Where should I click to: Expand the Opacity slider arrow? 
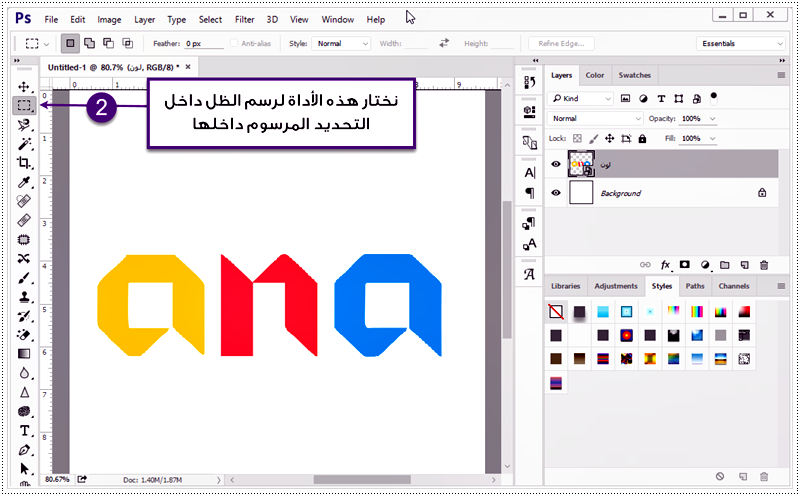(713, 118)
